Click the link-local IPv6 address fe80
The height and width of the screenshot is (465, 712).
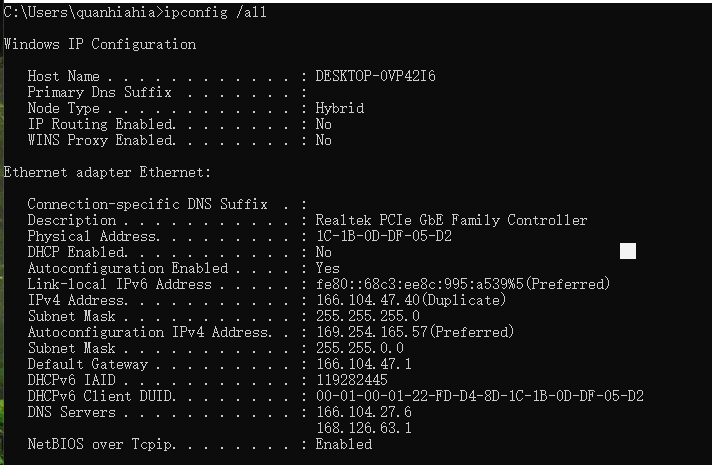click(x=463, y=284)
